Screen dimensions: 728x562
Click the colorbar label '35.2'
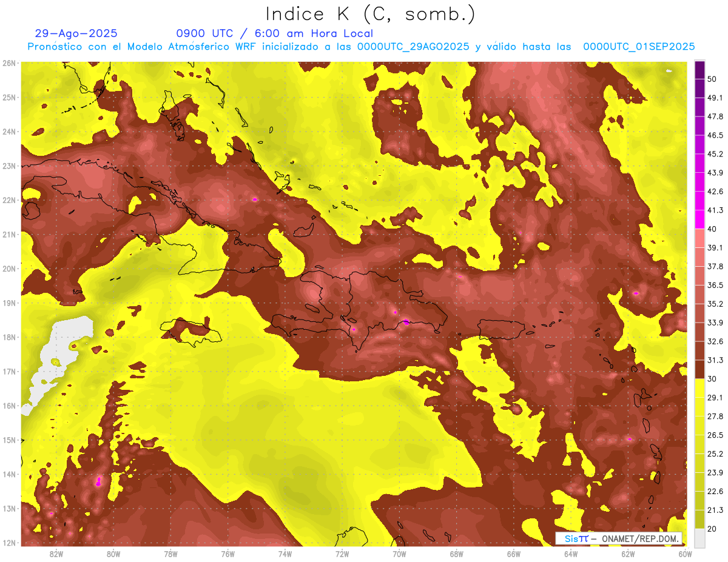click(715, 304)
